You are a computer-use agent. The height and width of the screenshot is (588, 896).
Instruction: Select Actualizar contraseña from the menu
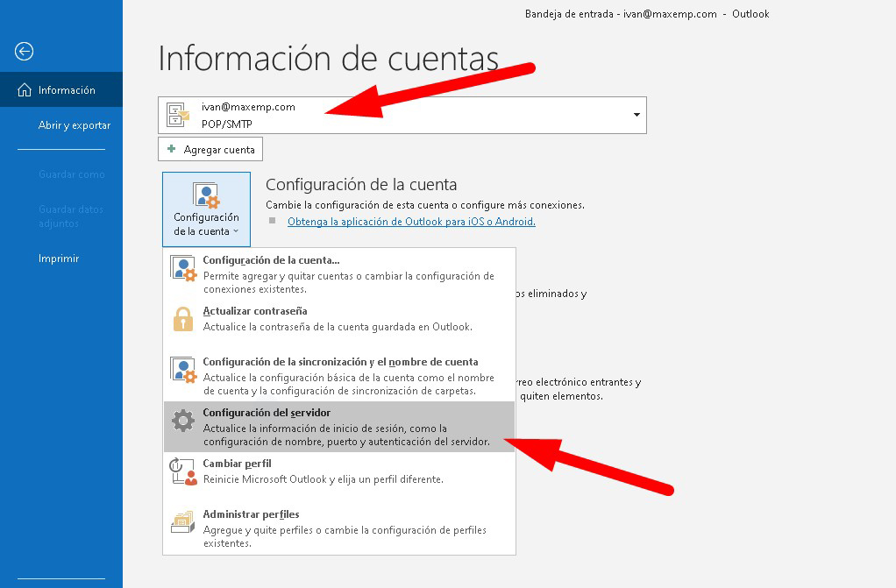[x=255, y=311]
